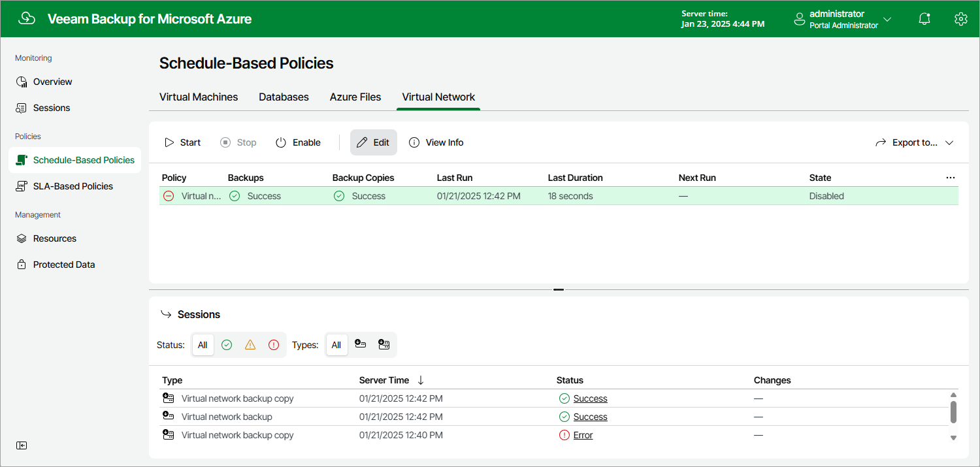Show all session statuses

(203, 345)
